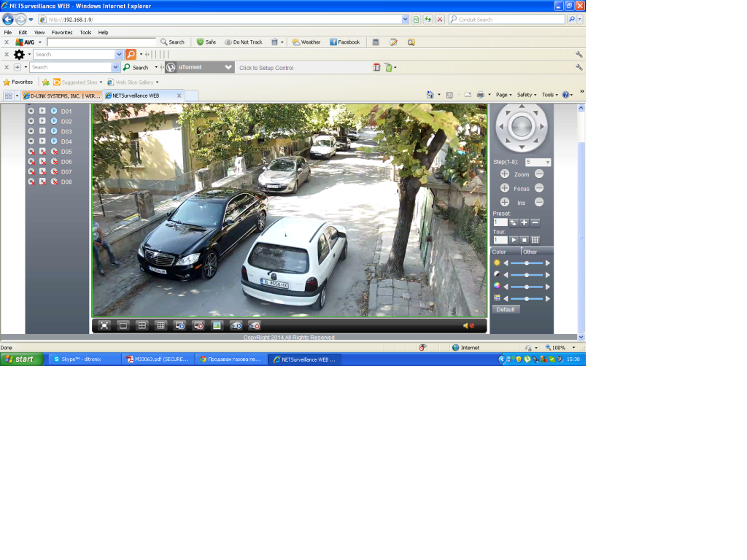Start playing all channels

pos(179,326)
